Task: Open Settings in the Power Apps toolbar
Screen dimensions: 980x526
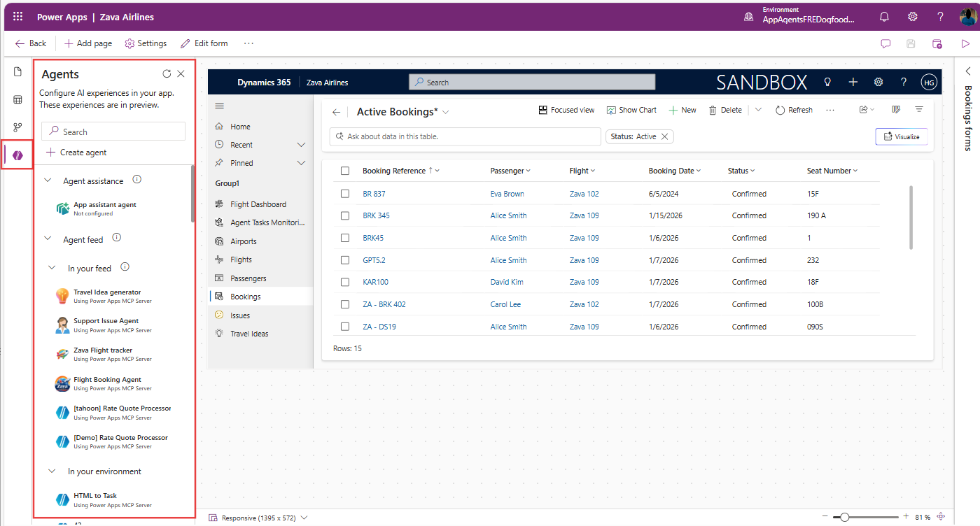Action: point(146,43)
